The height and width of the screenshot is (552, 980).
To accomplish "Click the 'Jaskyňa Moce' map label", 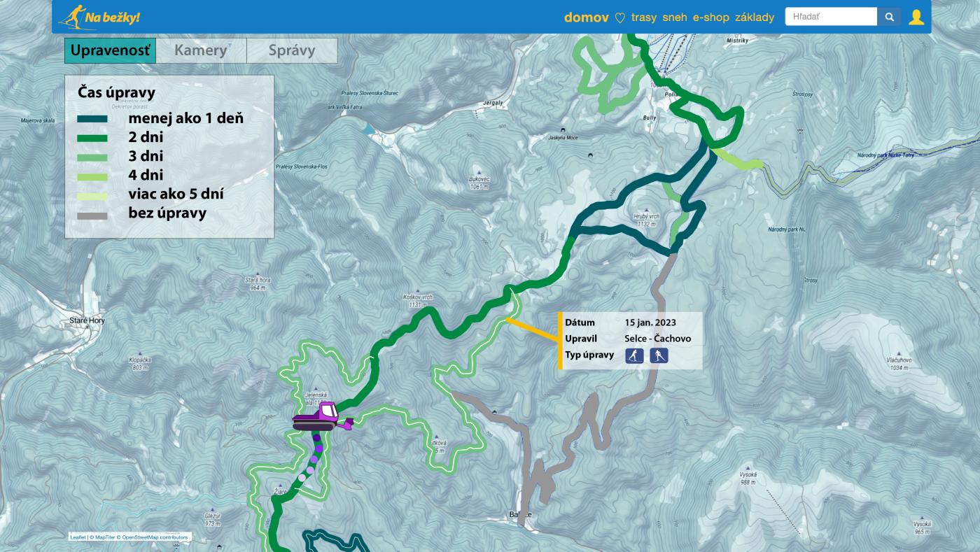I will pyautogui.click(x=563, y=138).
